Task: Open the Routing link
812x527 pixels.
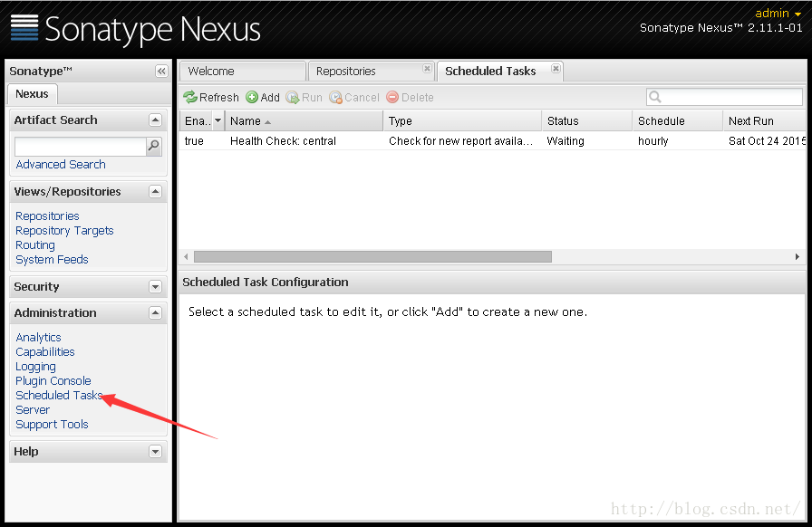Action: click(x=34, y=244)
